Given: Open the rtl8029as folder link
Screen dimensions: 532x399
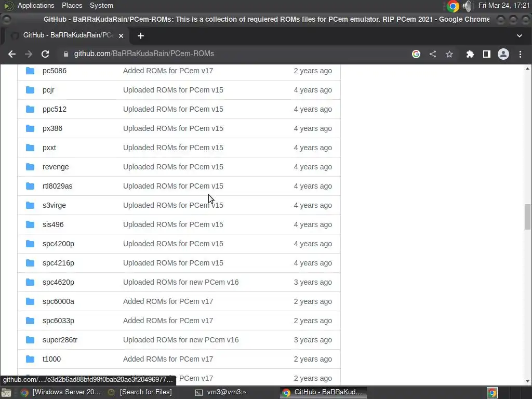Looking at the screenshot, I should point(57,186).
